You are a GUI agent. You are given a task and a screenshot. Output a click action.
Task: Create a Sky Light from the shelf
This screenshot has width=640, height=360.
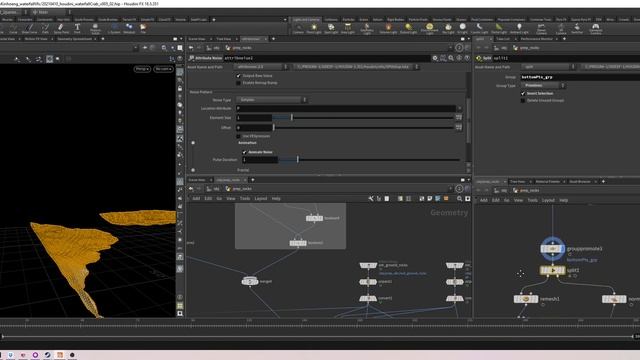click(x=448, y=29)
